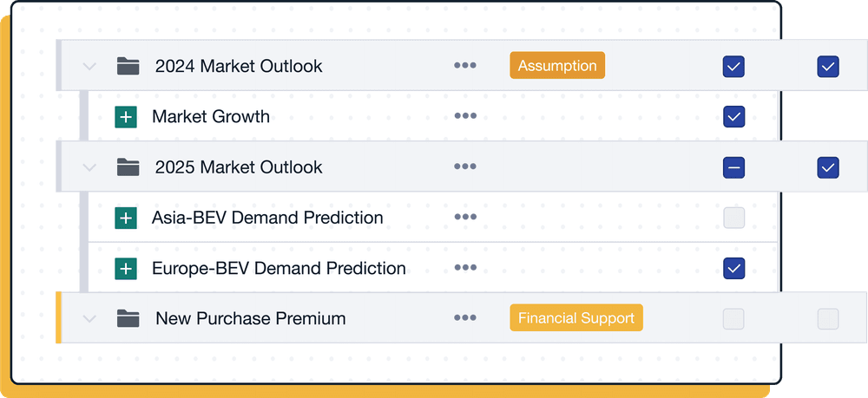Check the Asia-BEV Demand Prediction checkbox

point(733,218)
